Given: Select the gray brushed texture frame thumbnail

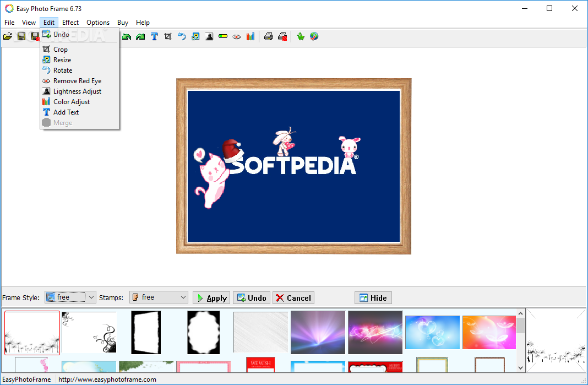Looking at the screenshot, I should (260, 333).
